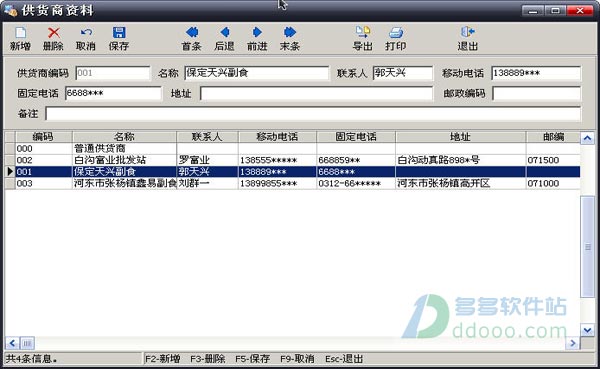Click the 071000 postal code cell
The height and width of the screenshot is (369, 600).
553,183
